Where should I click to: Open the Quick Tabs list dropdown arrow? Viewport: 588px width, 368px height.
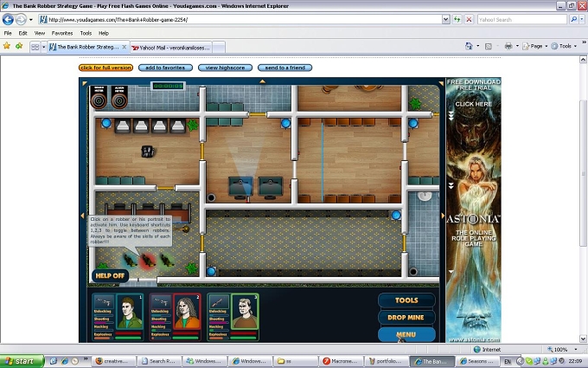coord(43,47)
